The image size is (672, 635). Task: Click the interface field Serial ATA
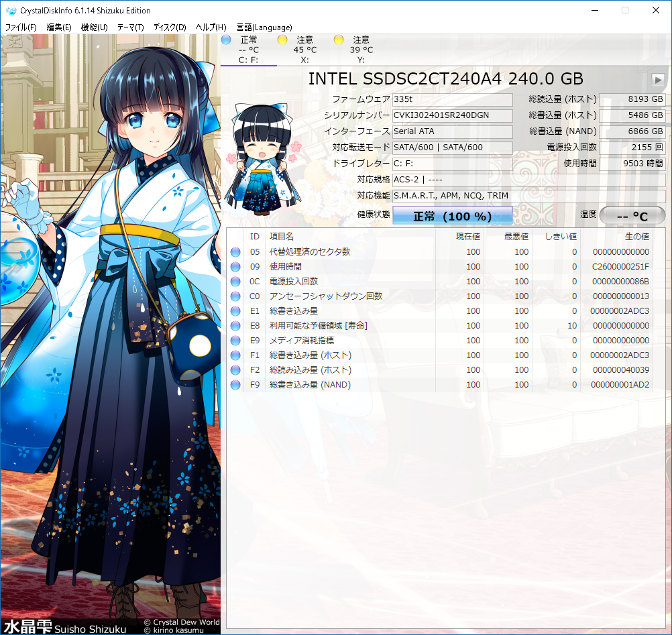tap(452, 131)
